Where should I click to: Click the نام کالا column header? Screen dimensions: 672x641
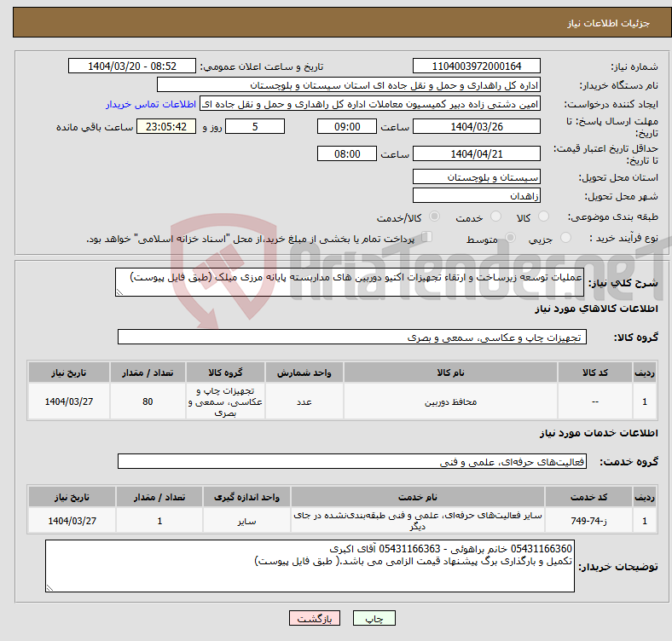pyautogui.click(x=450, y=372)
